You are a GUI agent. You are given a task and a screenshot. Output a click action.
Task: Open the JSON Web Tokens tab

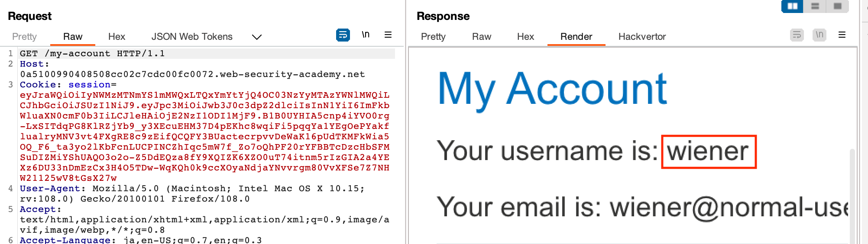[192, 37]
